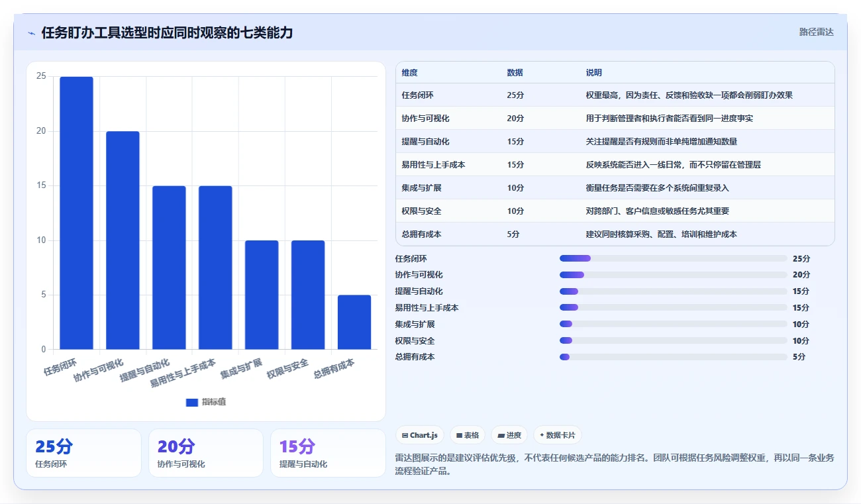Click the 集成与扩展 10分 progress bar
Image resolution: width=861 pixels, height=504 pixels.
click(674, 324)
